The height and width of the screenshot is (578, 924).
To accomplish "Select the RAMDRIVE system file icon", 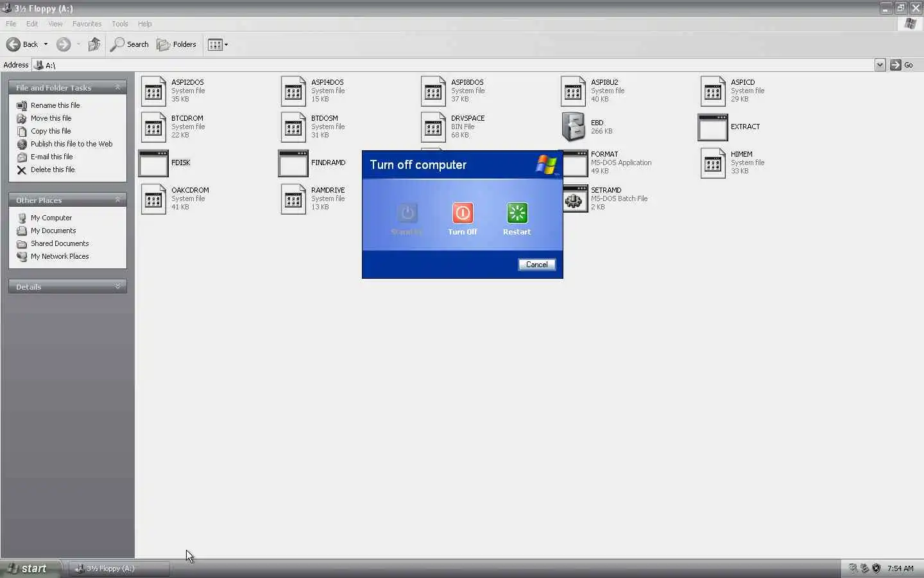I will point(294,199).
